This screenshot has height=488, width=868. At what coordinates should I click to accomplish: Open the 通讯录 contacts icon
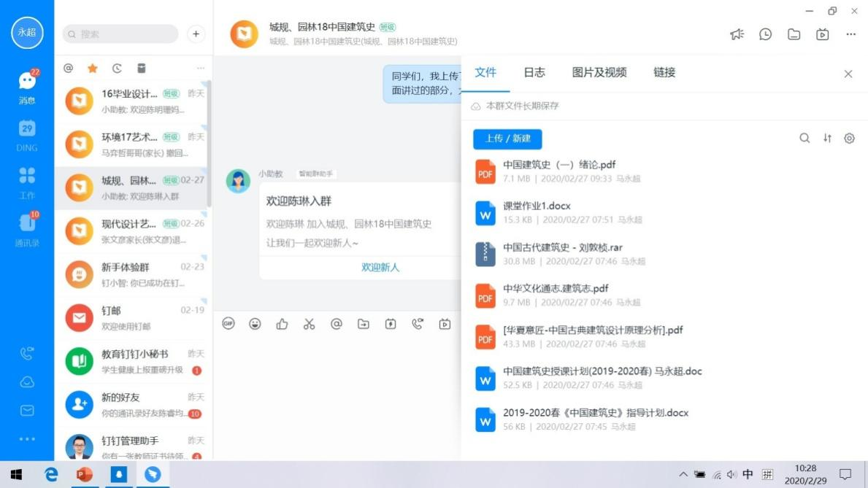[x=27, y=224]
